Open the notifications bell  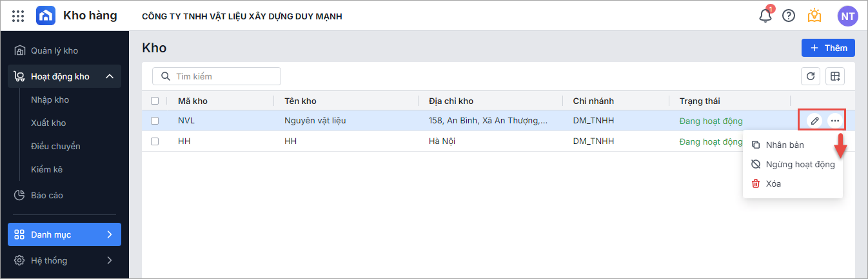click(x=765, y=15)
